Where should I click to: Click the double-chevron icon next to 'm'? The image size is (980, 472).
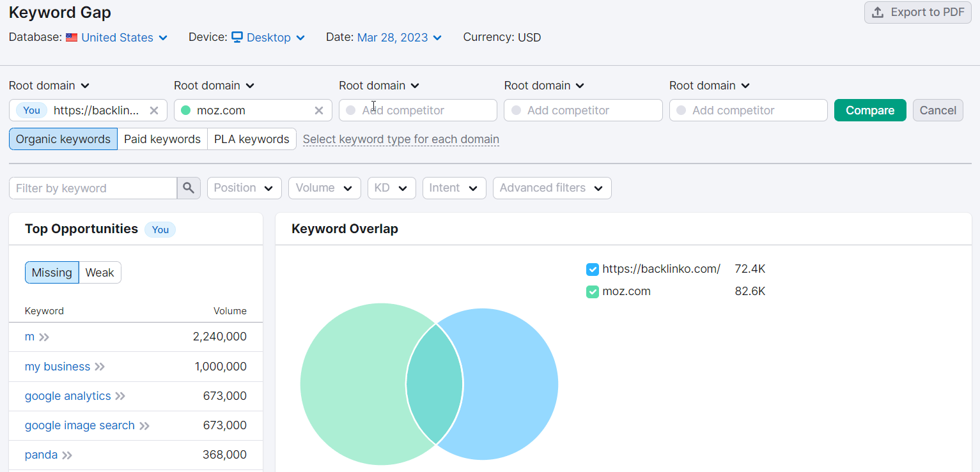point(44,337)
